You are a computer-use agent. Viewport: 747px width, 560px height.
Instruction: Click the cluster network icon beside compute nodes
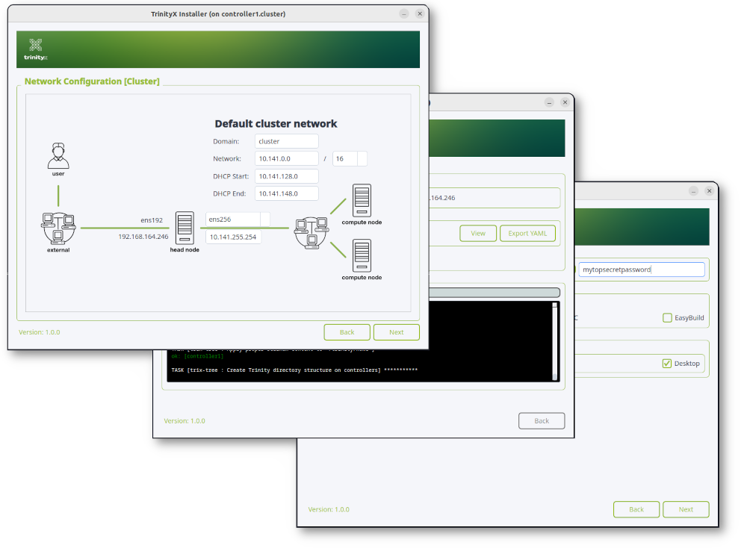310,228
